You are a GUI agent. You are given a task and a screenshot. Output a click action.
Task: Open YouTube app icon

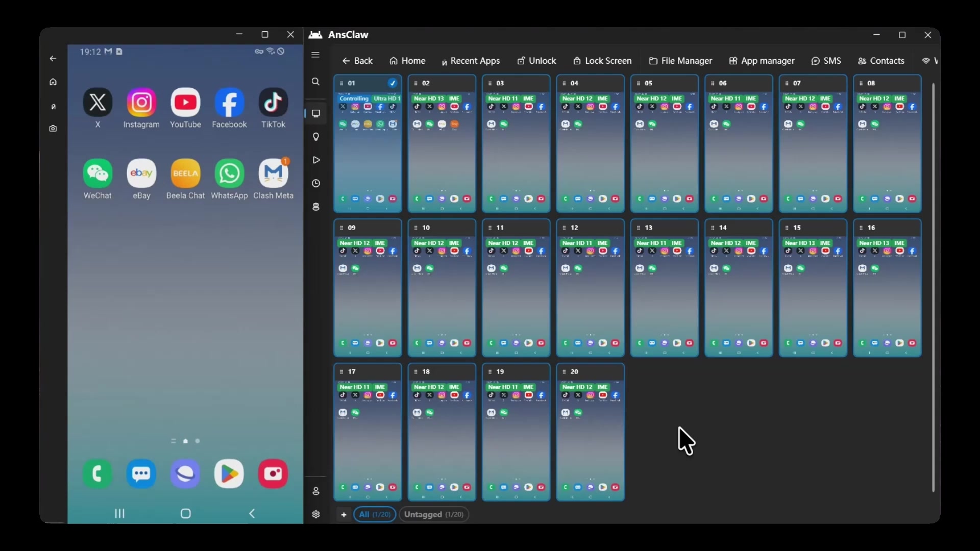coord(185,103)
